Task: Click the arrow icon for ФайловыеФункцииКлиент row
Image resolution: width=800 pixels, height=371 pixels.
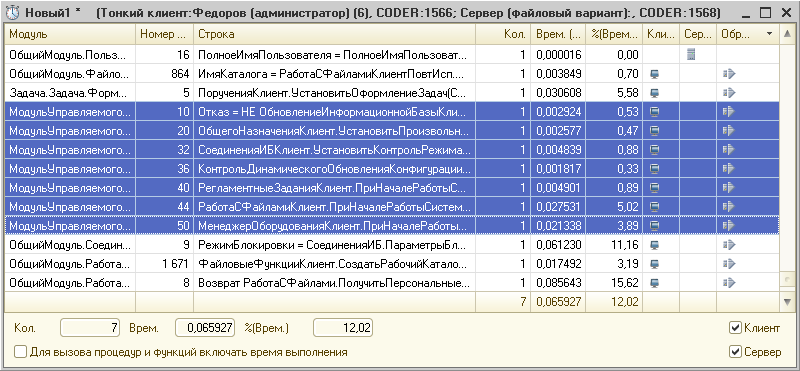Action: coord(729,264)
